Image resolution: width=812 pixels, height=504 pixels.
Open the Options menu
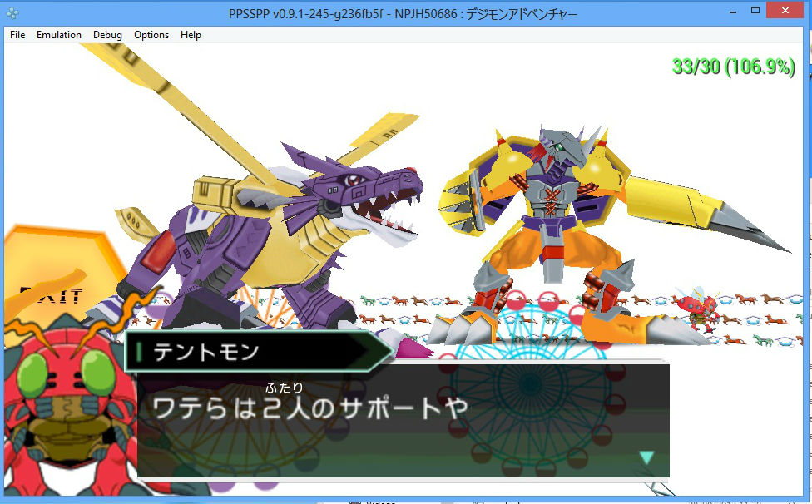[x=151, y=35]
